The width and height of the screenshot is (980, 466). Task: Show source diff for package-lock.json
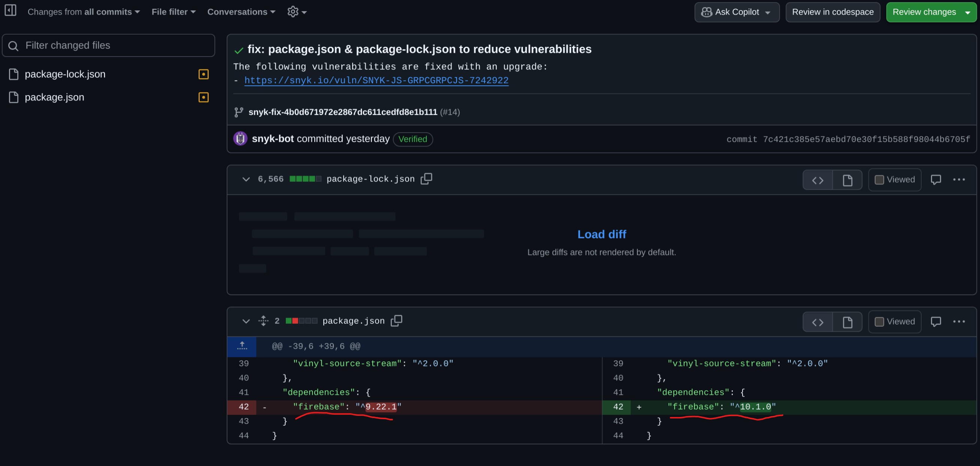tap(817, 180)
